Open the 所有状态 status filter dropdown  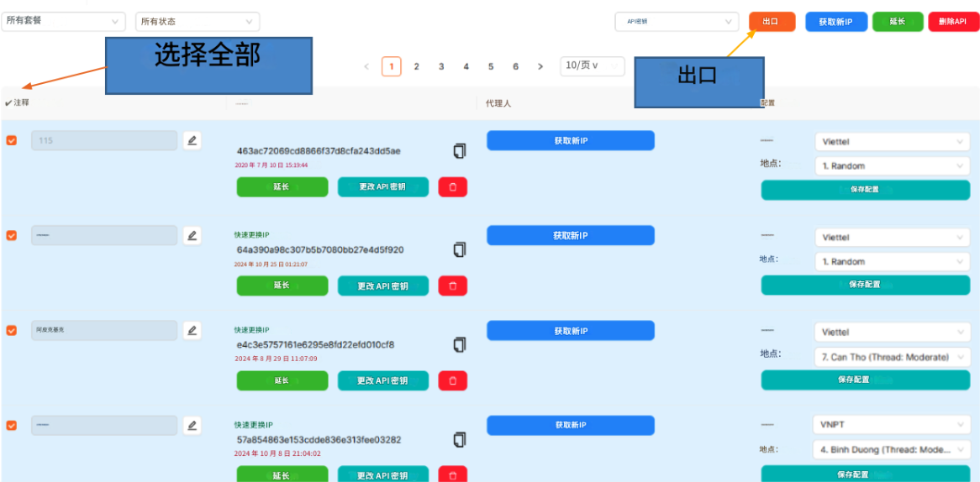click(x=198, y=22)
